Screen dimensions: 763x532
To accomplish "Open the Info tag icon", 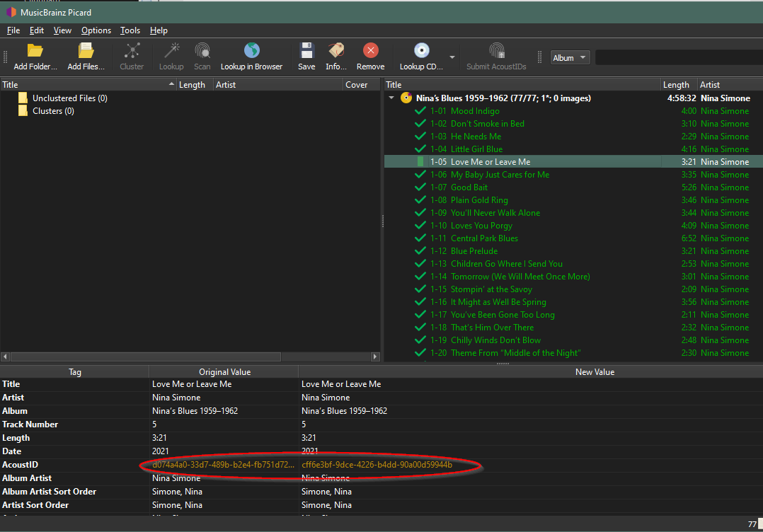I will (x=336, y=52).
